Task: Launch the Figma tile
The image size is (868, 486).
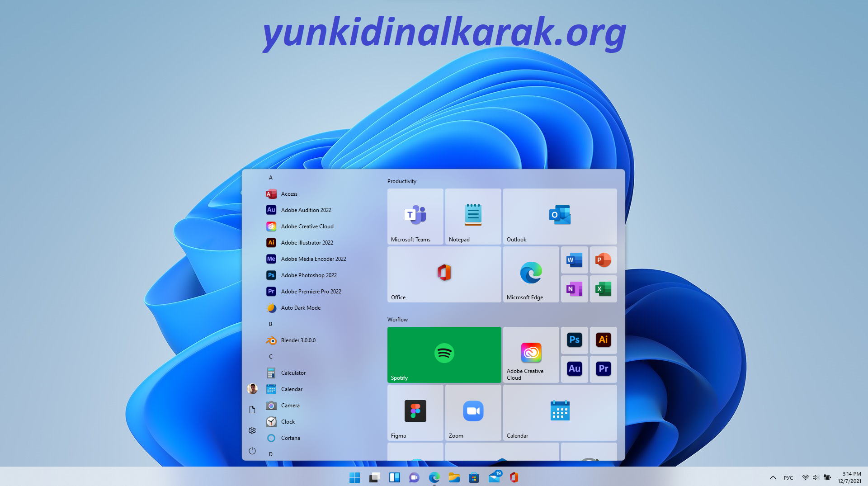Action: 415,413
